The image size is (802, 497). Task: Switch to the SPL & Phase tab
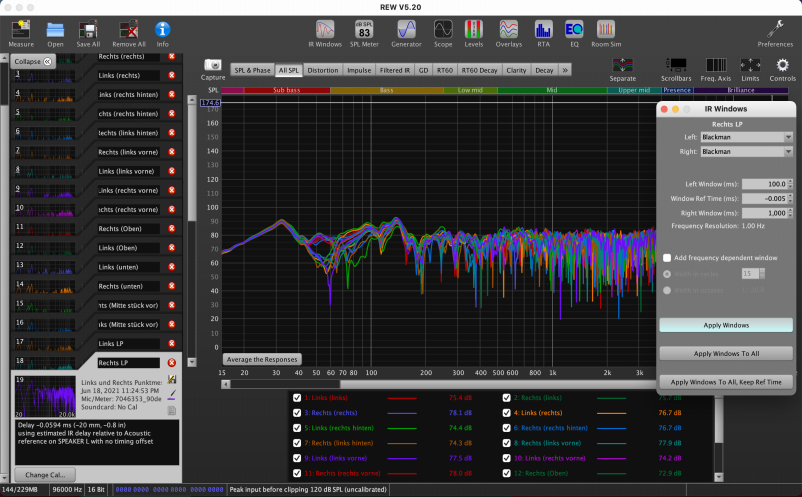tap(252, 70)
